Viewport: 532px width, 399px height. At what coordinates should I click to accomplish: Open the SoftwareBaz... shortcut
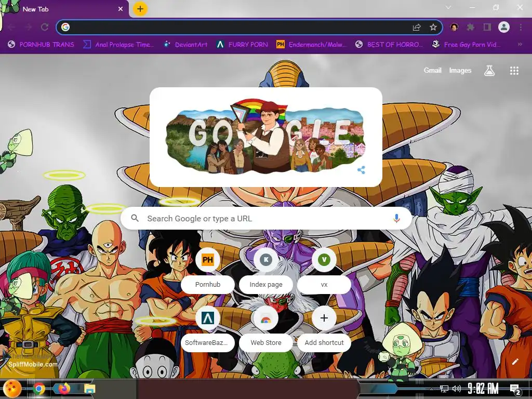point(208,328)
